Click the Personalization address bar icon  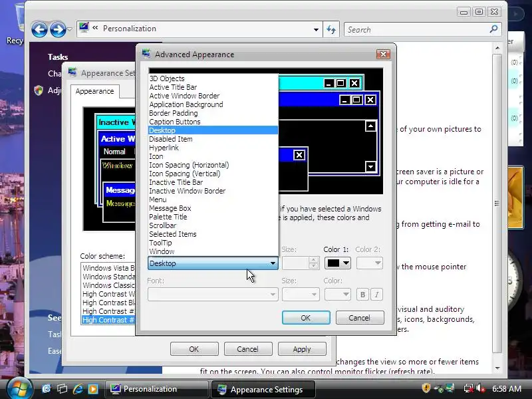(x=84, y=28)
